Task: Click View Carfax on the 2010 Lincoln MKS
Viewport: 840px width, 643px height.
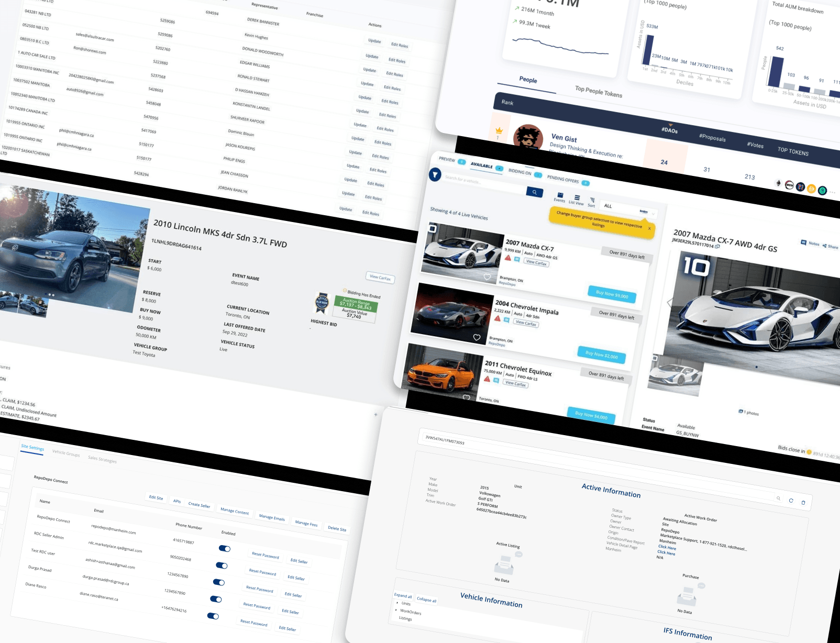Action: coord(380,278)
